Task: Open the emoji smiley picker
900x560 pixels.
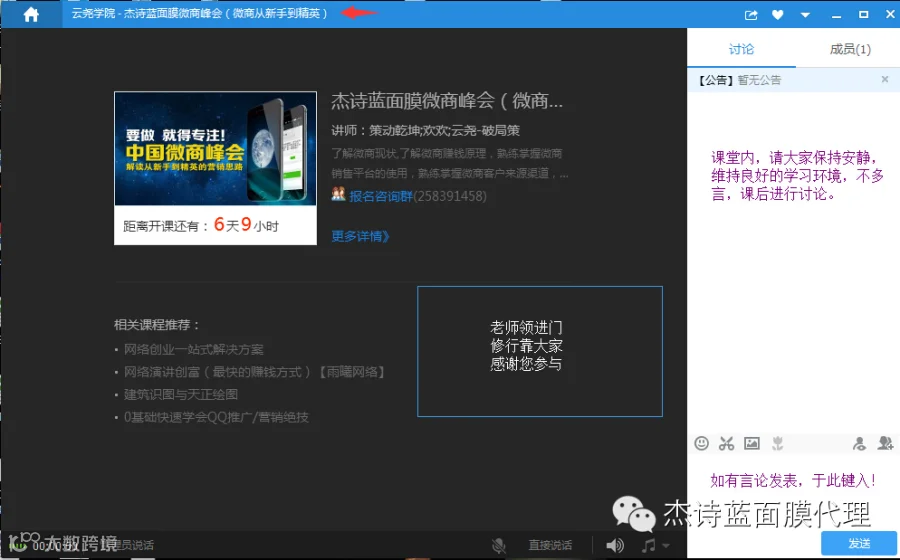Action: point(701,443)
